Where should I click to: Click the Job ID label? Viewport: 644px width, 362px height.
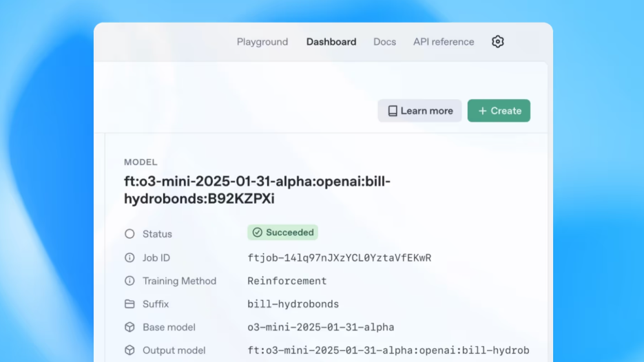click(156, 258)
